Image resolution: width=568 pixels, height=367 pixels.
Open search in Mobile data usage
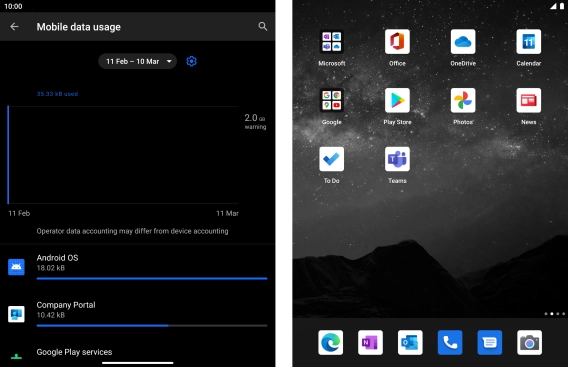pyautogui.click(x=263, y=26)
